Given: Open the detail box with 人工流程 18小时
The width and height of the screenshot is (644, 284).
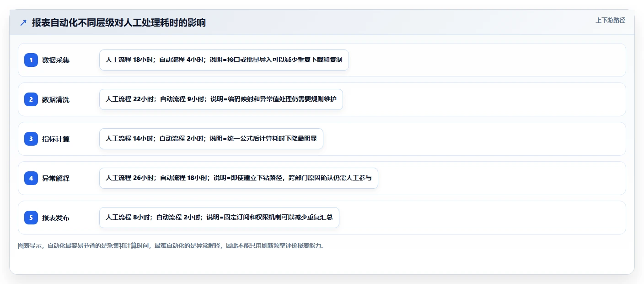Looking at the screenshot, I should pyautogui.click(x=224, y=60).
